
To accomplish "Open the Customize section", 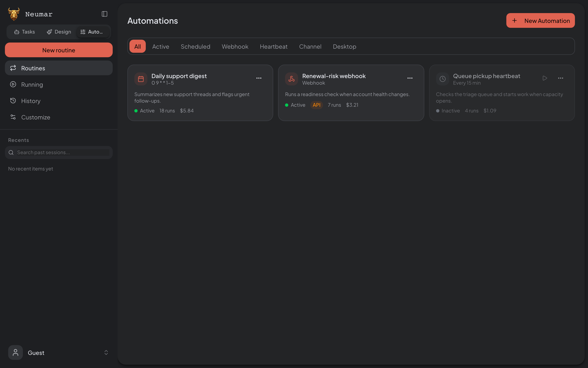I will click(x=59, y=117).
